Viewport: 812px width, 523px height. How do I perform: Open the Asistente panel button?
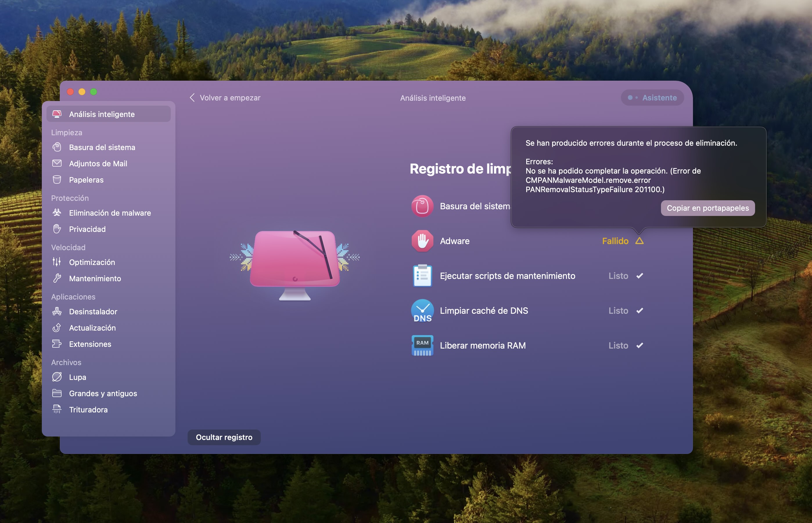pyautogui.click(x=652, y=98)
